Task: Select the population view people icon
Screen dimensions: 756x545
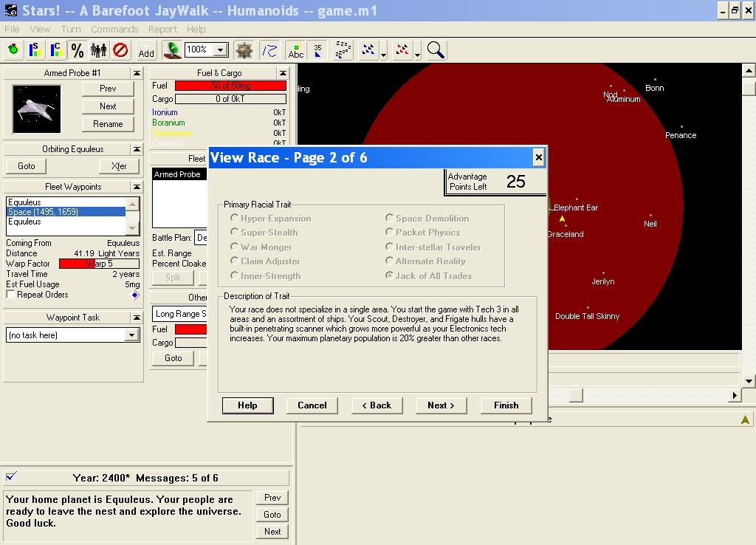Action: click(x=98, y=50)
